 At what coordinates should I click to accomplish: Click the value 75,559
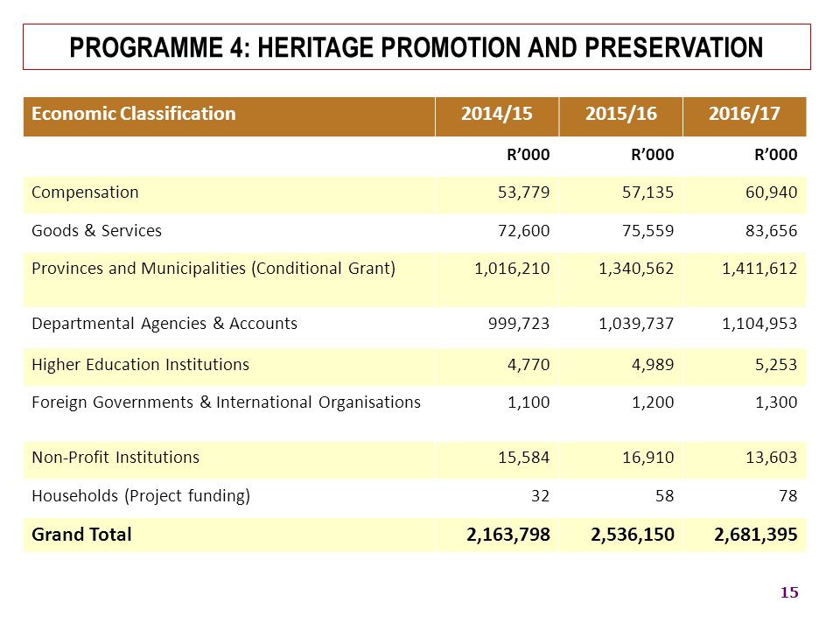coord(647,231)
